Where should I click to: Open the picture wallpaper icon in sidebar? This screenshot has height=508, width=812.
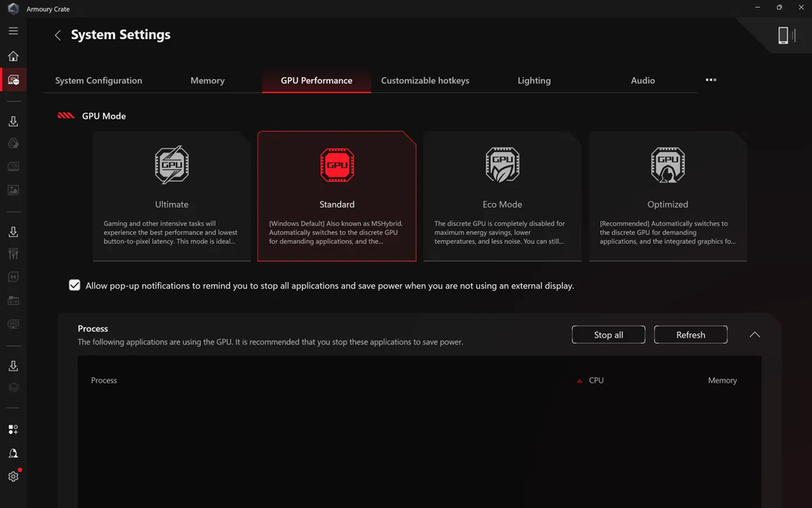click(13, 190)
